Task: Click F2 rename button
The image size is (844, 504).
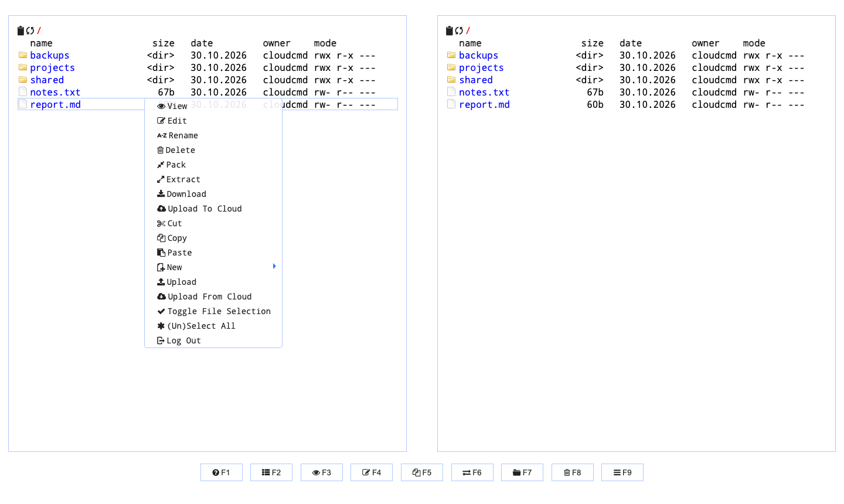Action: point(271,472)
